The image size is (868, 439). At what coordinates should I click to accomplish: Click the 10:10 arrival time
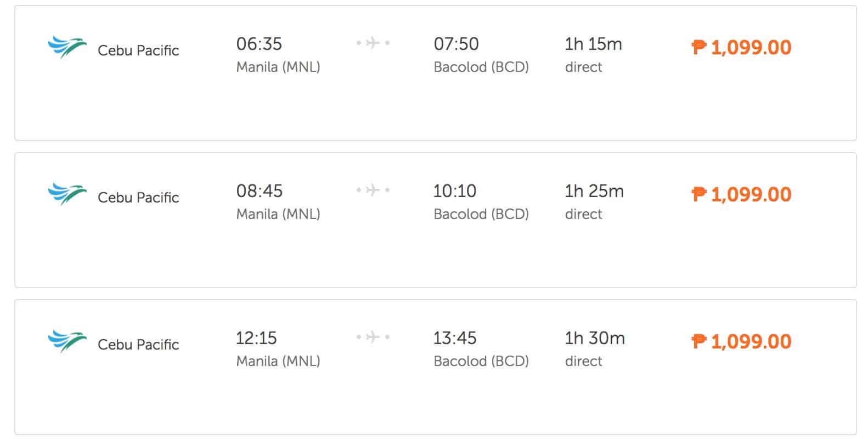tap(455, 191)
